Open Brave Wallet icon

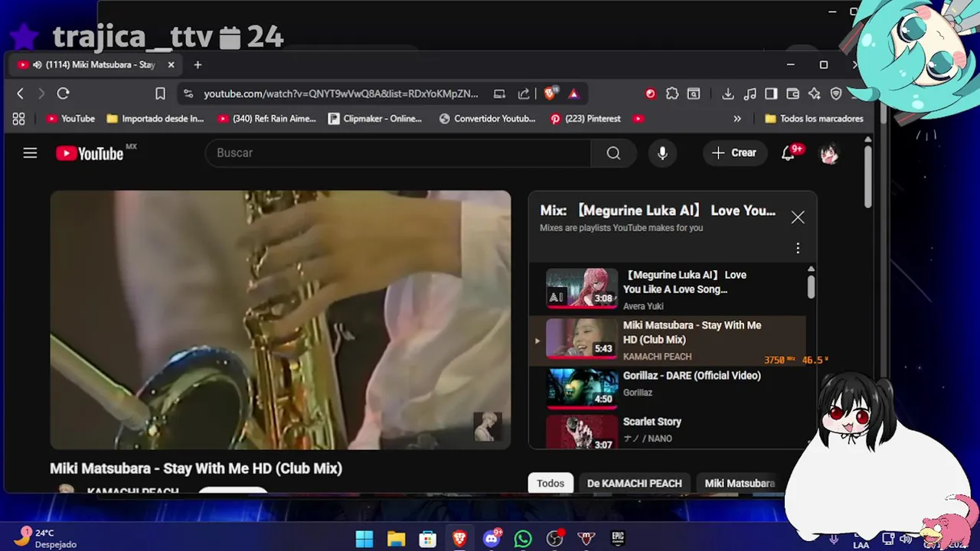tap(792, 93)
